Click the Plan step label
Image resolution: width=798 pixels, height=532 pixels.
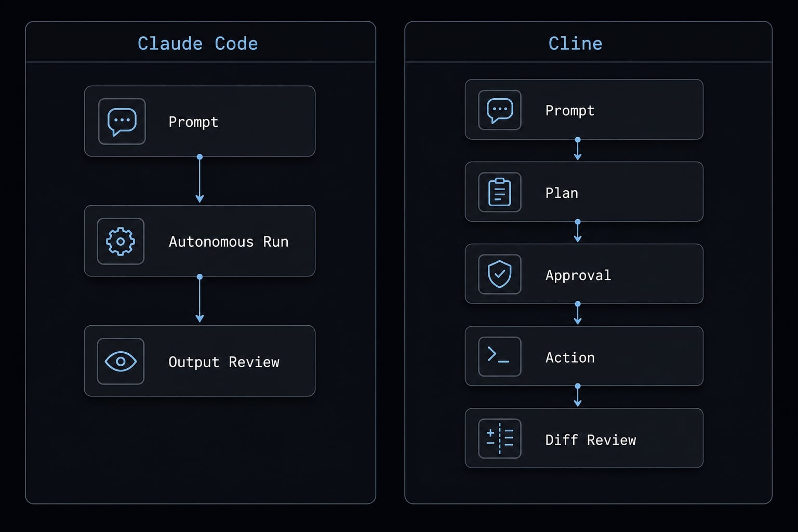[x=562, y=193]
